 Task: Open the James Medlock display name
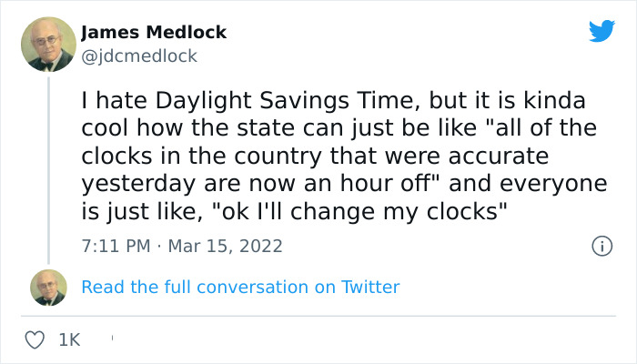click(x=154, y=33)
